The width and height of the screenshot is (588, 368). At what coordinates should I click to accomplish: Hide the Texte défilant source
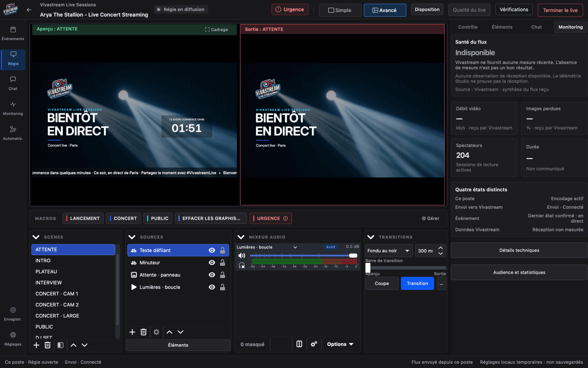click(212, 250)
